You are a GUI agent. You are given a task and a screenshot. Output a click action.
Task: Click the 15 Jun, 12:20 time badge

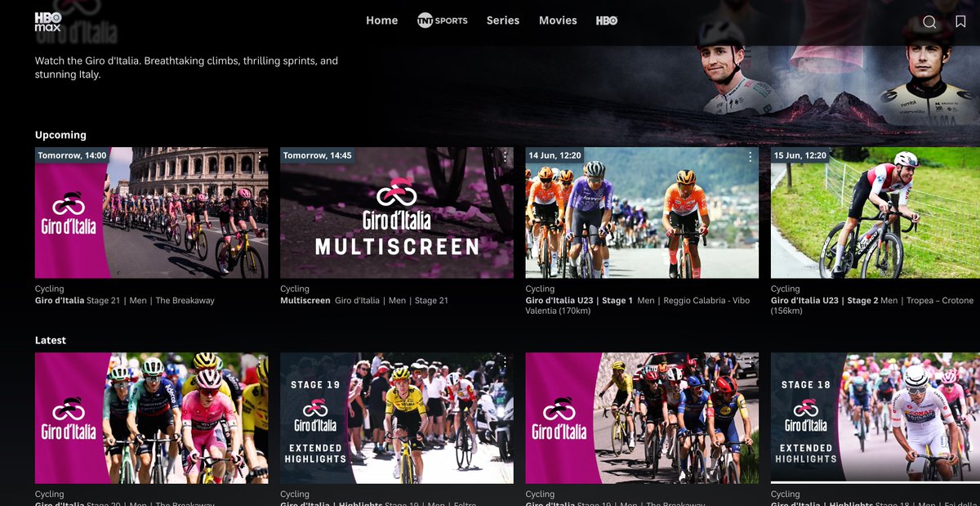[x=800, y=155]
